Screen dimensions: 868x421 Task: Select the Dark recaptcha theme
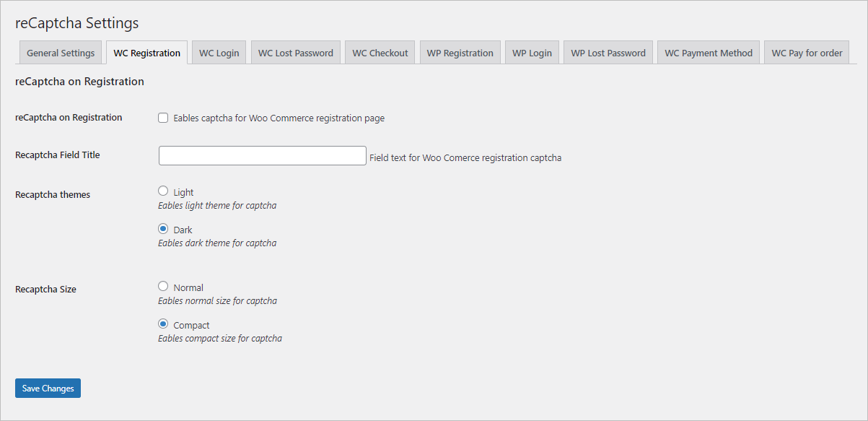click(x=163, y=228)
